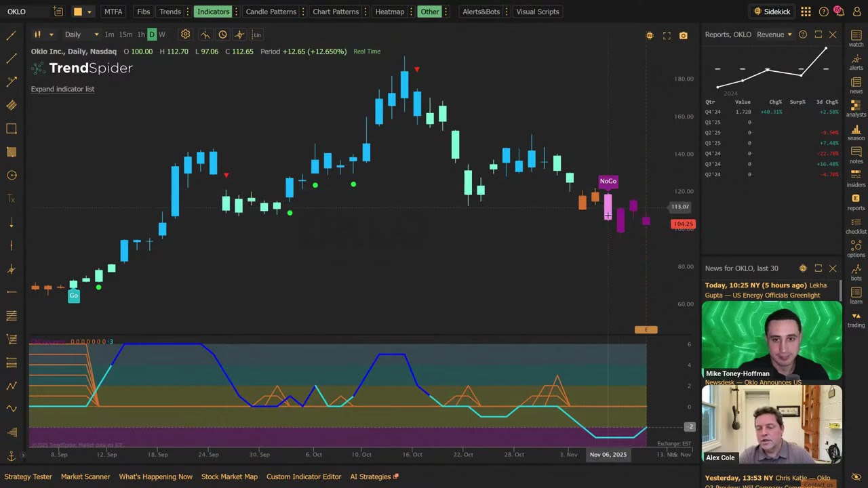
Task: Open the bots sidebar panel
Action: 856,272
